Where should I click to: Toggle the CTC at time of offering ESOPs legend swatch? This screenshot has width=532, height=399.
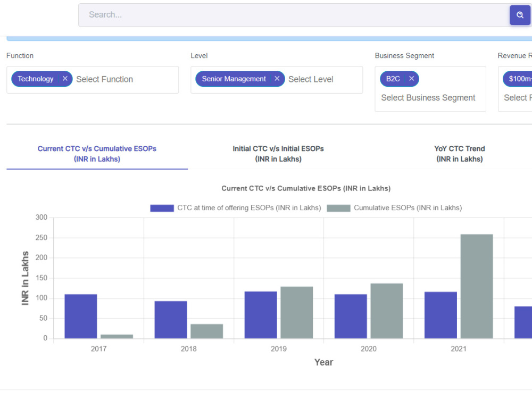pyautogui.click(x=162, y=208)
